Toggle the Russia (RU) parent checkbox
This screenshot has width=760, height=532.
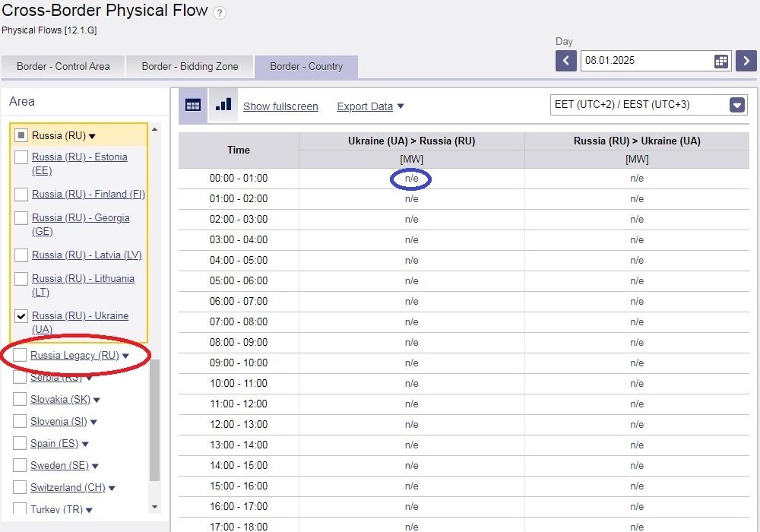tap(21, 135)
